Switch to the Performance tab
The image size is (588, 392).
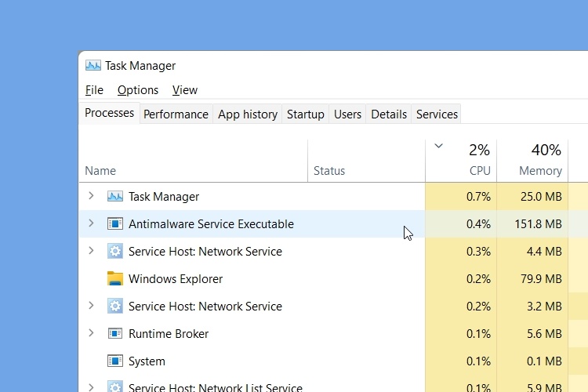(x=176, y=114)
